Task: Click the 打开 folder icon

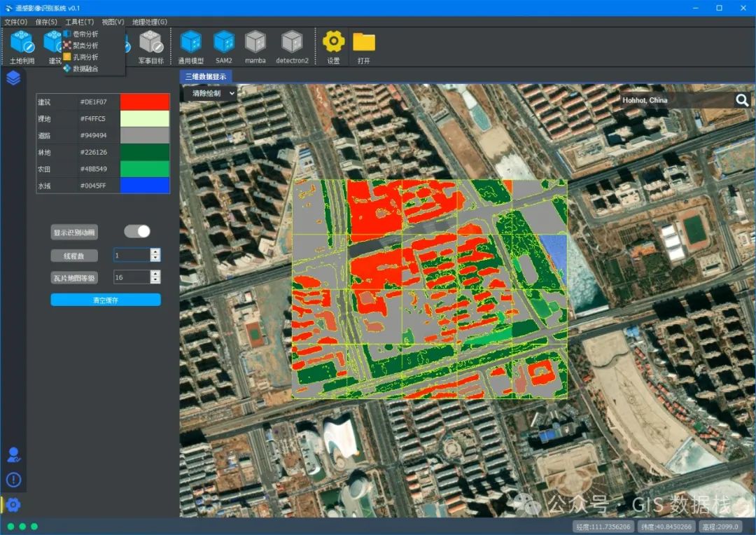Action: 364,47
